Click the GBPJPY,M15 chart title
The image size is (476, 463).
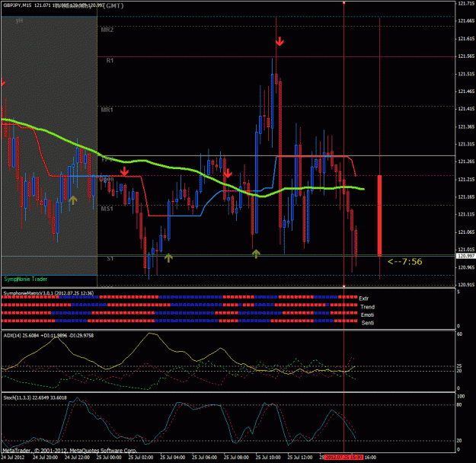(x=17, y=5)
